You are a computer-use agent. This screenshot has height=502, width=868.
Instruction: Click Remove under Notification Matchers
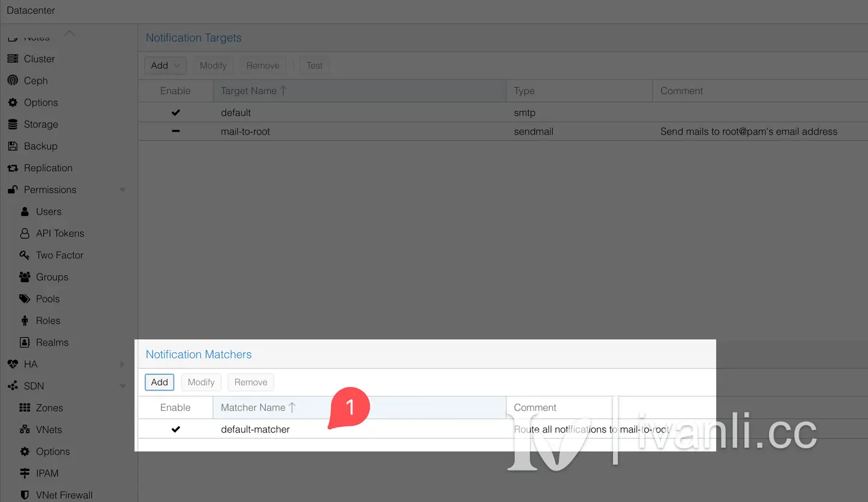tap(251, 382)
